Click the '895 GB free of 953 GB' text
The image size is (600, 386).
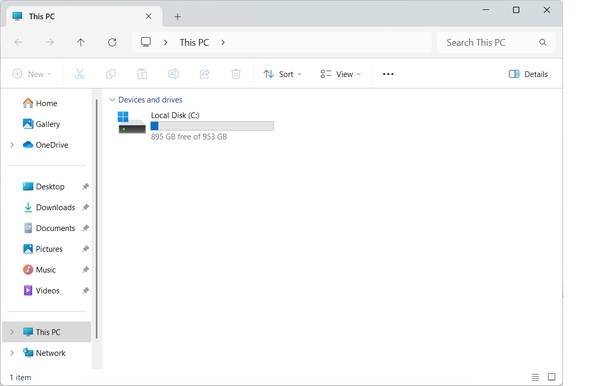[189, 137]
